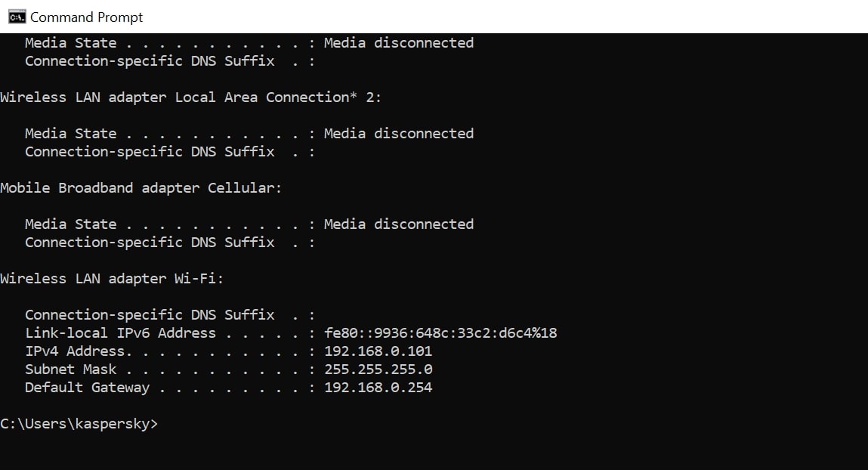Viewport: 868px width, 470px height.
Task: Click Connection-specific DNS Suffix label under Wi-Fi
Action: coord(150,315)
